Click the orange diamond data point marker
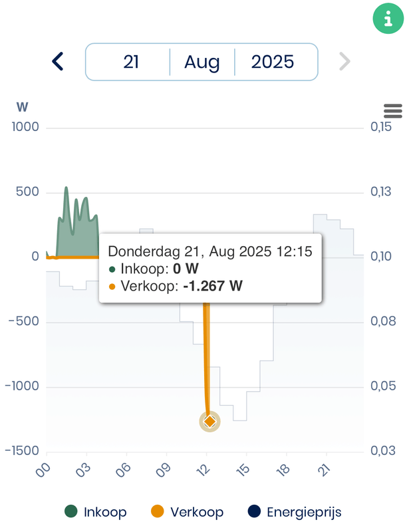The height and width of the screenshot is (532, 411). pyautogui.click(x=210, y=421)
